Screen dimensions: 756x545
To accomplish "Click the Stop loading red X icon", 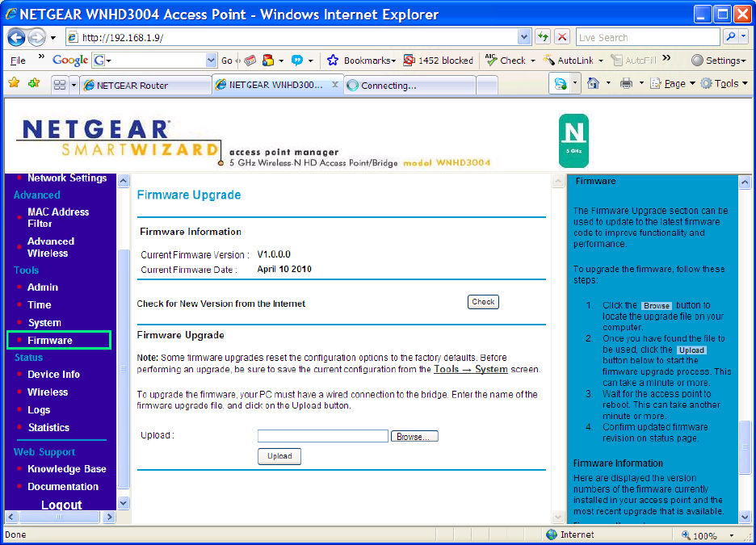I will pos(561,37).
